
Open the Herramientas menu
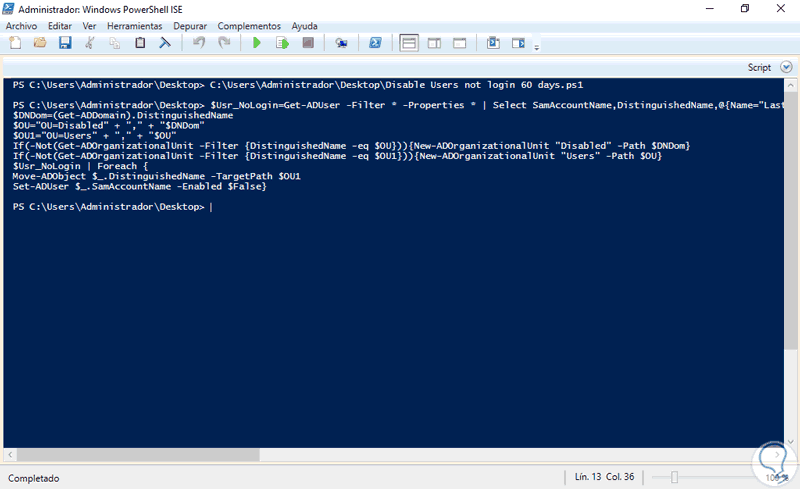click(x=135, y=26)
